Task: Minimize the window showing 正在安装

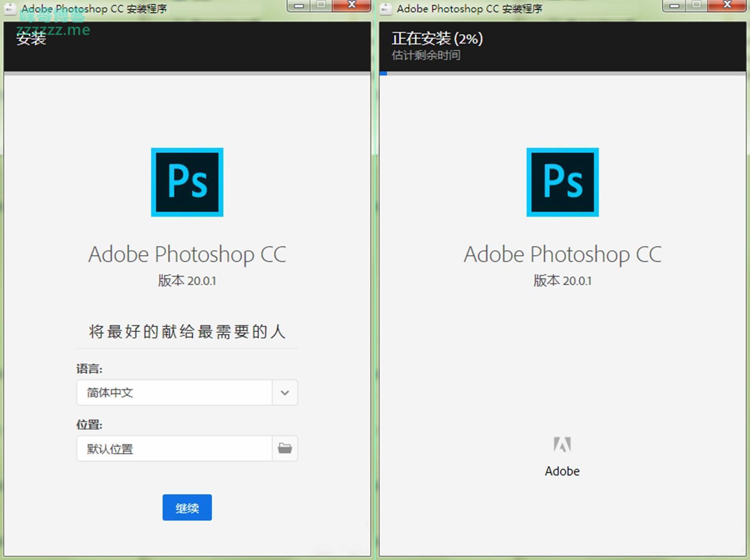Action: [675, 5]
